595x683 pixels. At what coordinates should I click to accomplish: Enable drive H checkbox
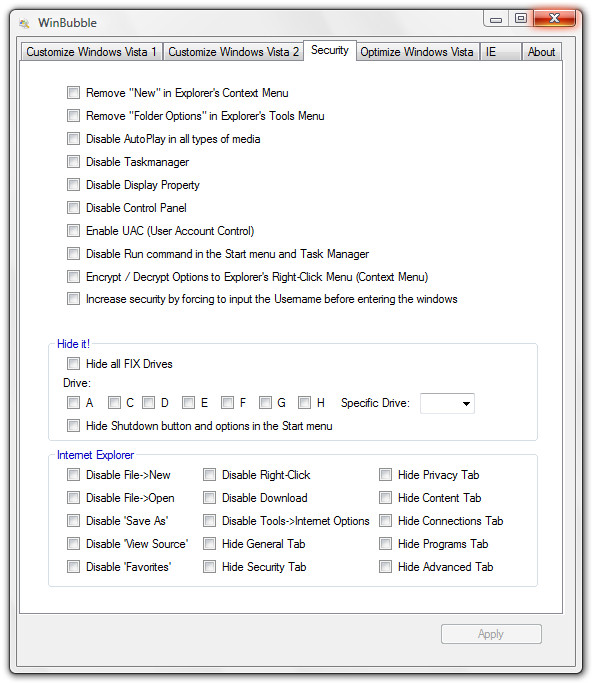pyautogui.click(x=304, y=402)
